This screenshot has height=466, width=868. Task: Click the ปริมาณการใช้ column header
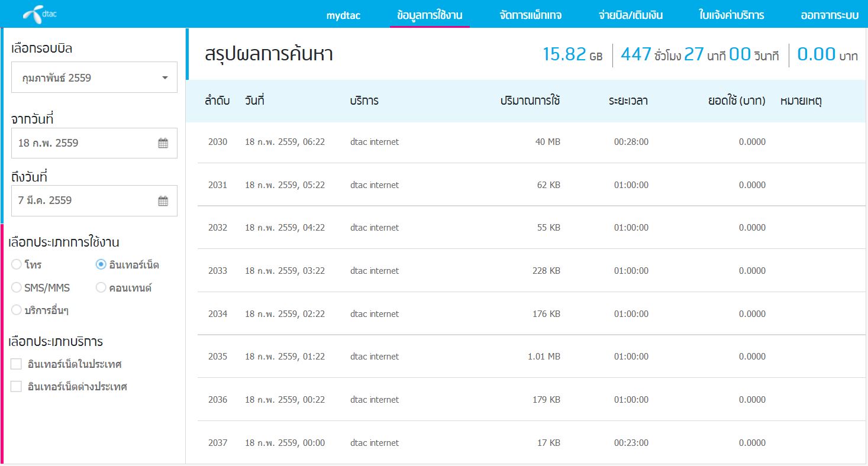[x=530, y=101]
